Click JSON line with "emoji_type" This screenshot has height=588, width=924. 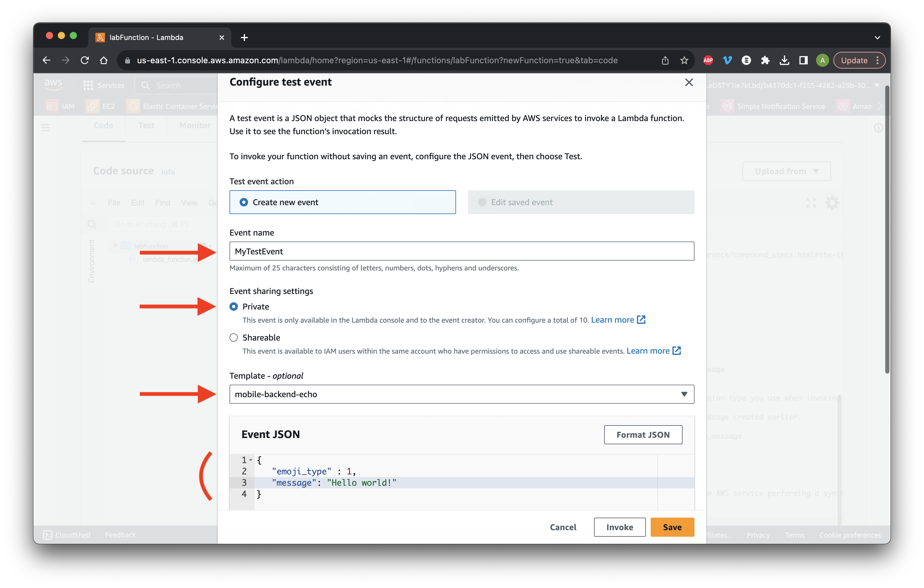coord(462,471)
